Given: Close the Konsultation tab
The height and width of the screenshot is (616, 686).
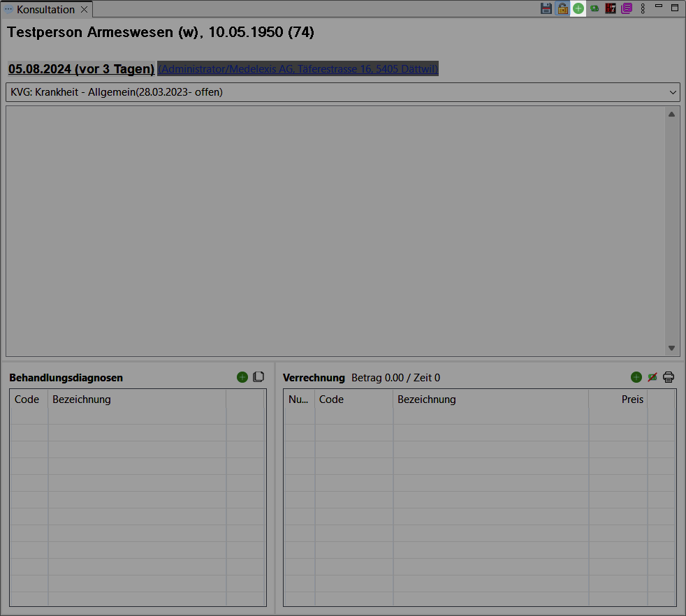Looking at the screenshot, I should (84, 10).
